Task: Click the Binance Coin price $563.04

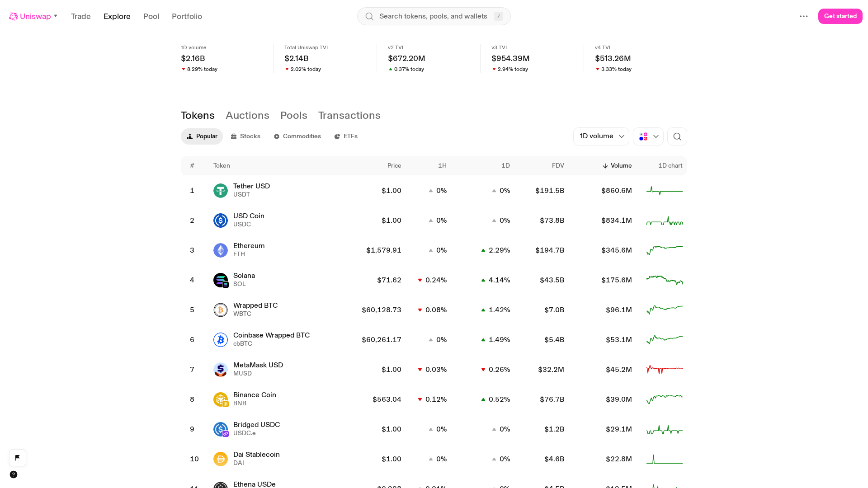Action: coord(387,399)
